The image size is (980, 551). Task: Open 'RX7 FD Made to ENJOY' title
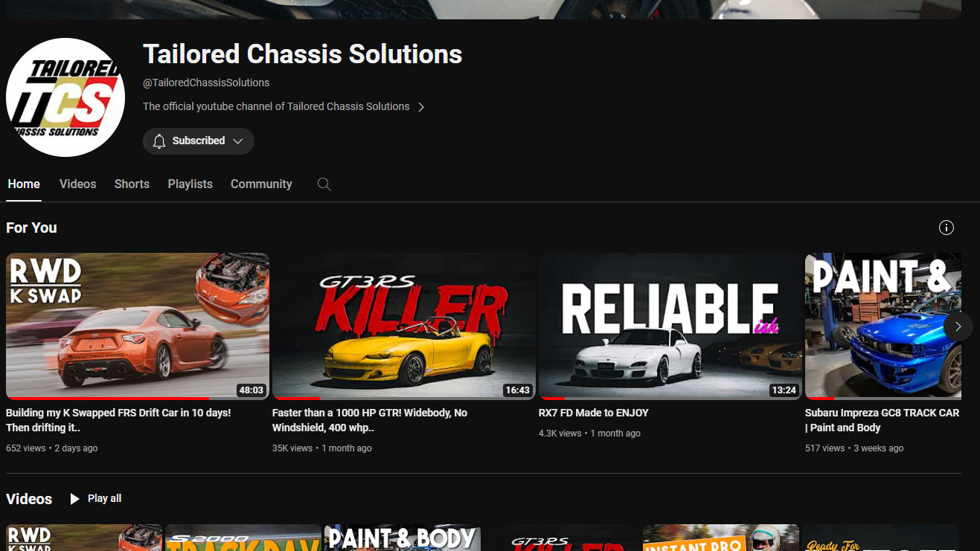tap(594, 413)
